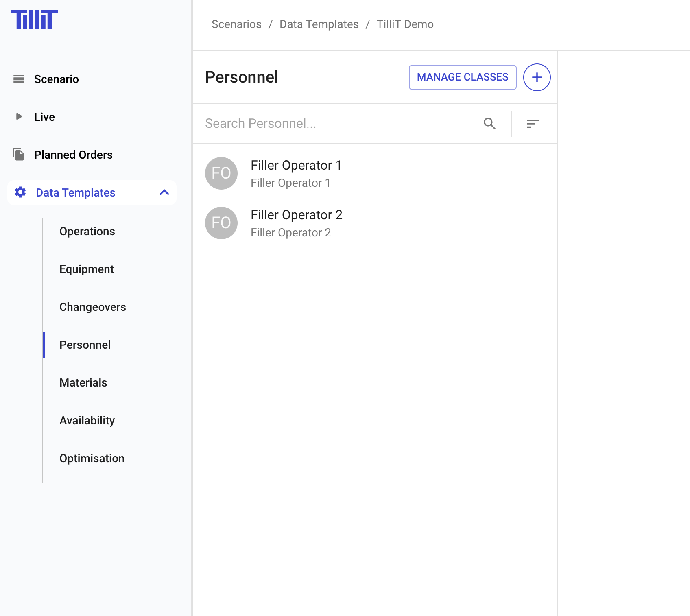The height and width of the screenshot is (616, 690).
Task: Focus the Search Personnel field
Action: 338,123
